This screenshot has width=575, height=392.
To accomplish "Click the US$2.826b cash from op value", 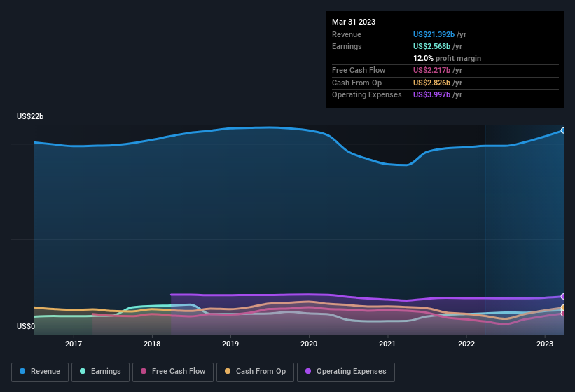I will coord(431,83).
